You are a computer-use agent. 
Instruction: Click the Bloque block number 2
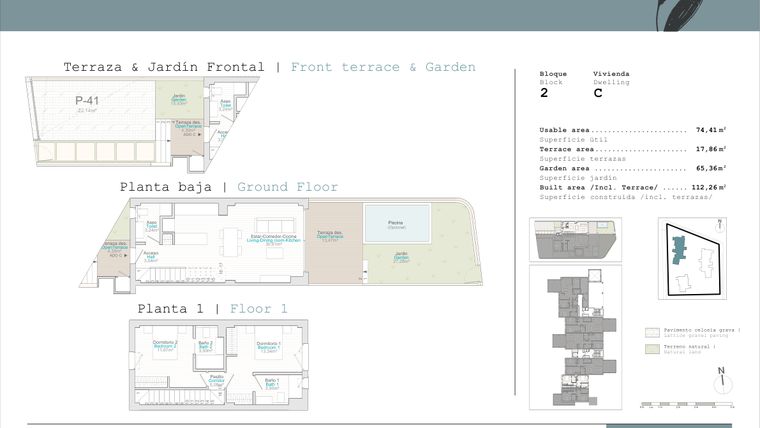pyautogui.click(x=544, y=93)
